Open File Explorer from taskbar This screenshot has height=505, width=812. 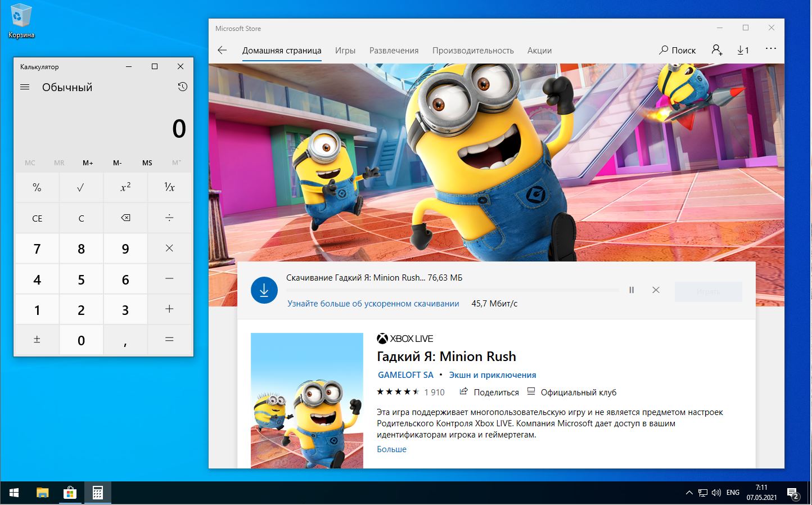[43, 493]
